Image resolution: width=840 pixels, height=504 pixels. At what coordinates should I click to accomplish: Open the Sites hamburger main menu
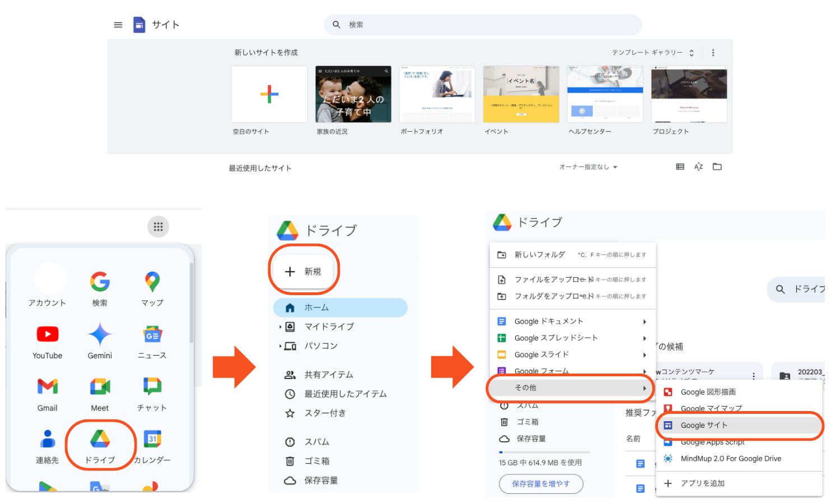pos(118,25)
